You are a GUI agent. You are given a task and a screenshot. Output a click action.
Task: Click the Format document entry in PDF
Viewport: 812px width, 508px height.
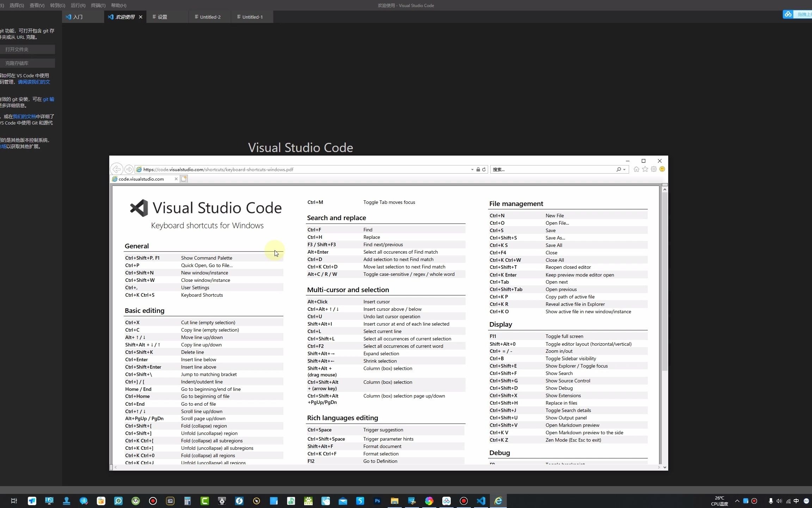click(x=382, y=446)
